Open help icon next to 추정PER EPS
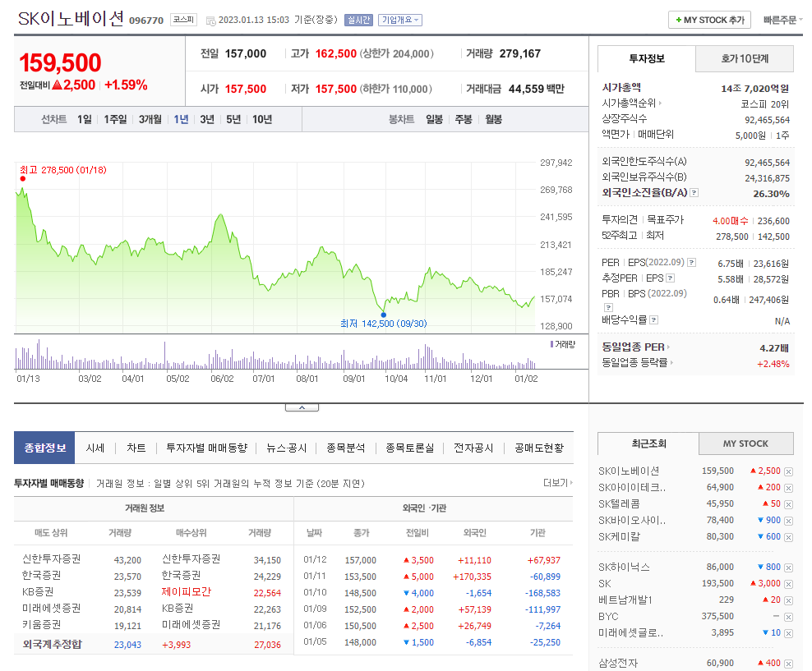Viewport: 812px width, 671px height. pos(670,278)
